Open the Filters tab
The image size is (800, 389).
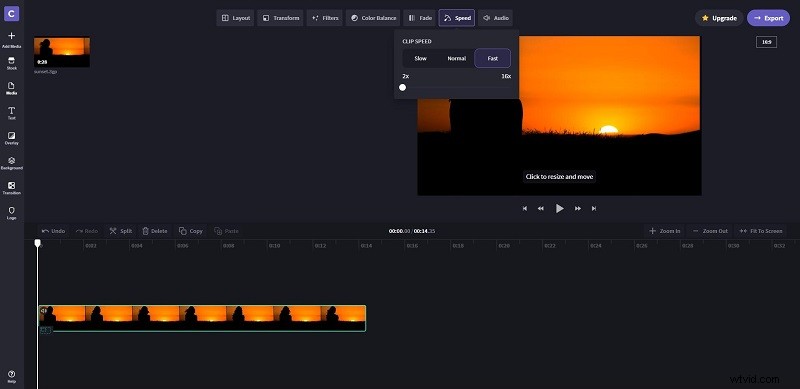pyautogui.click(x=324, y=18)
